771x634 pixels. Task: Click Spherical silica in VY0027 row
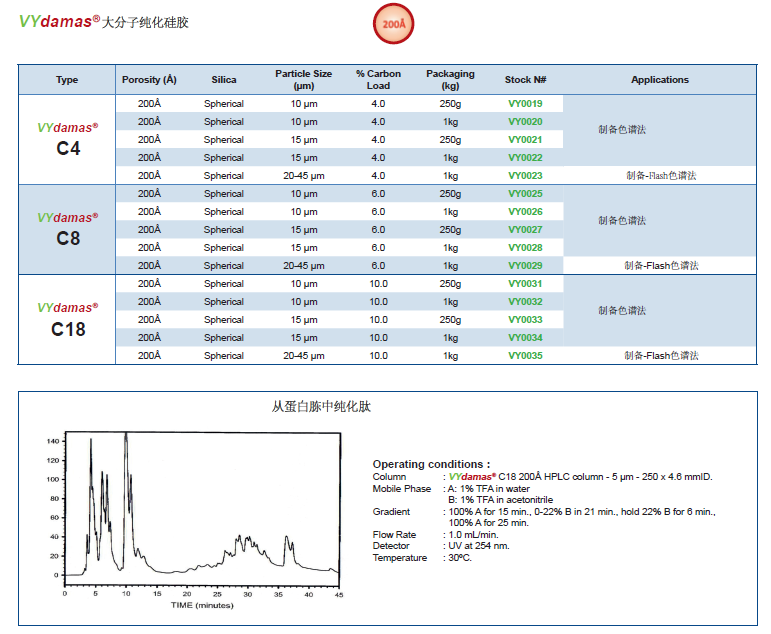(x=224, y=230)
